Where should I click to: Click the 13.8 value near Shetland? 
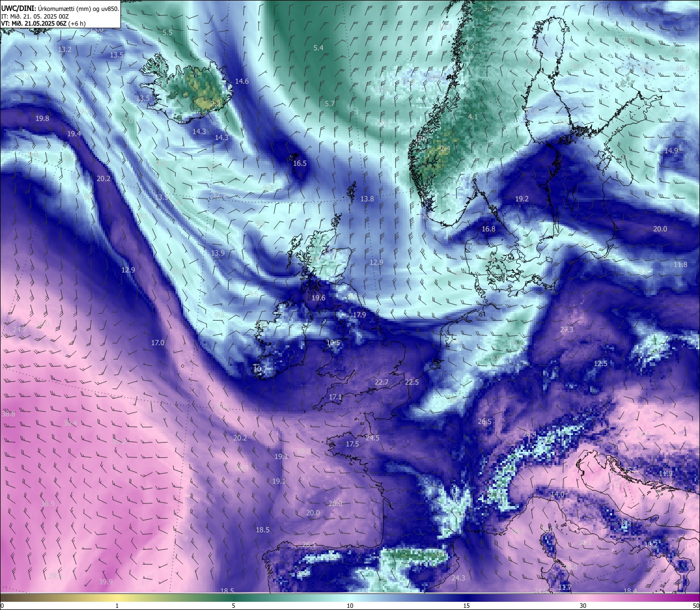click(x=367, y=199)
